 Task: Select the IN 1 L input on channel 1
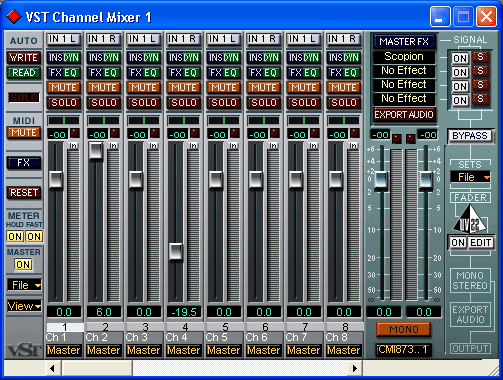coord(64,39)
